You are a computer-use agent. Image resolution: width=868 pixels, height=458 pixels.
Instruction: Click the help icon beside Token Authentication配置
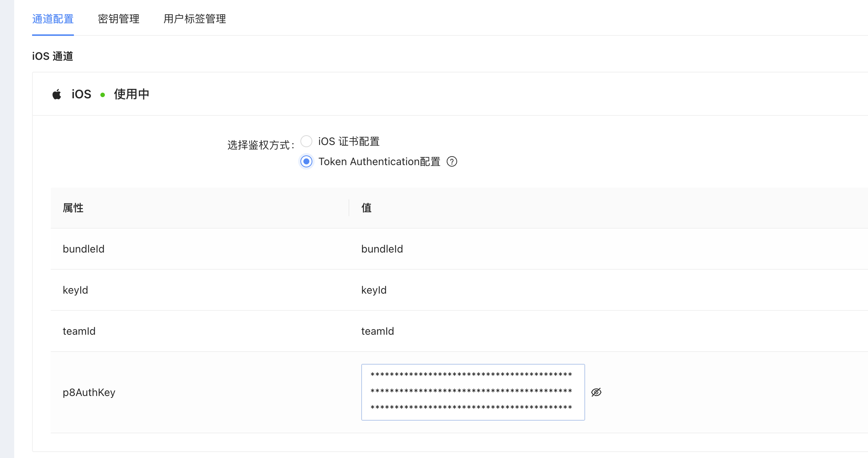(x=452, y=161)
